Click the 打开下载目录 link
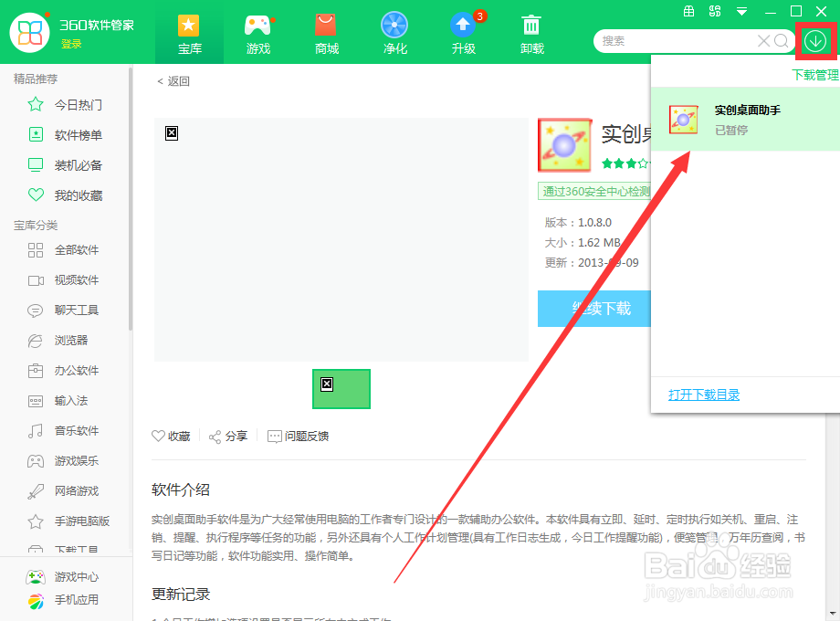Image resolution: width=840 pixels, height=621 pixels. pyautogui.click(x=704, y=395)
